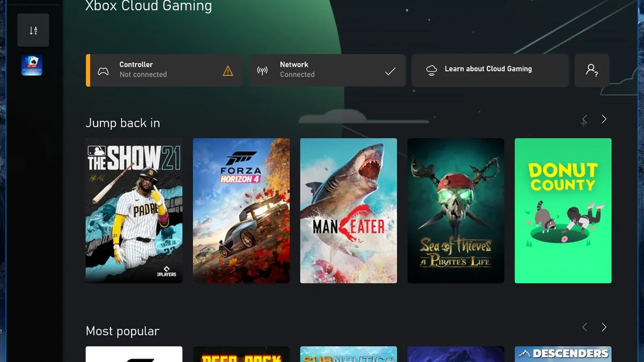Launch Donut County from Jump back in
This screenshot has height=362, width=644.
click(563, 211)
